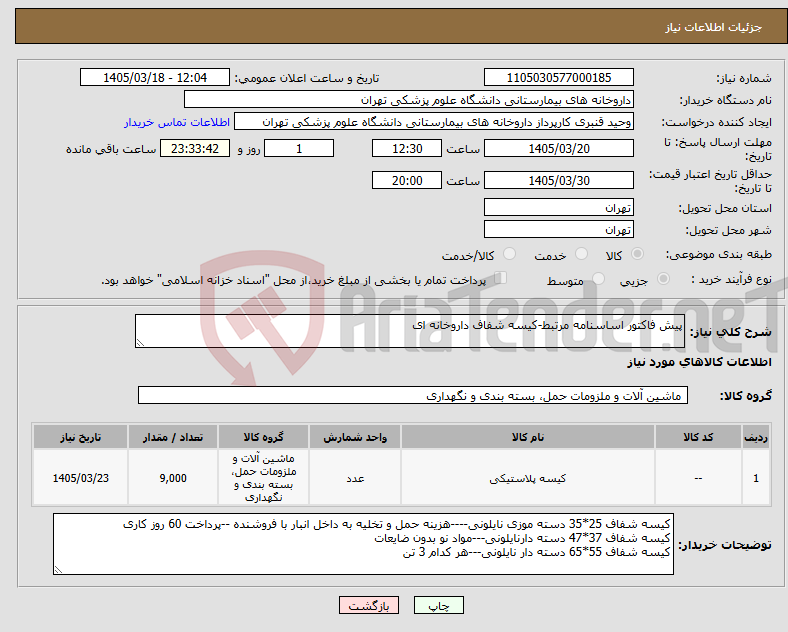The image size is (788, 632).
Task: Select the جزیی purchase type radio
Action: 663,279
